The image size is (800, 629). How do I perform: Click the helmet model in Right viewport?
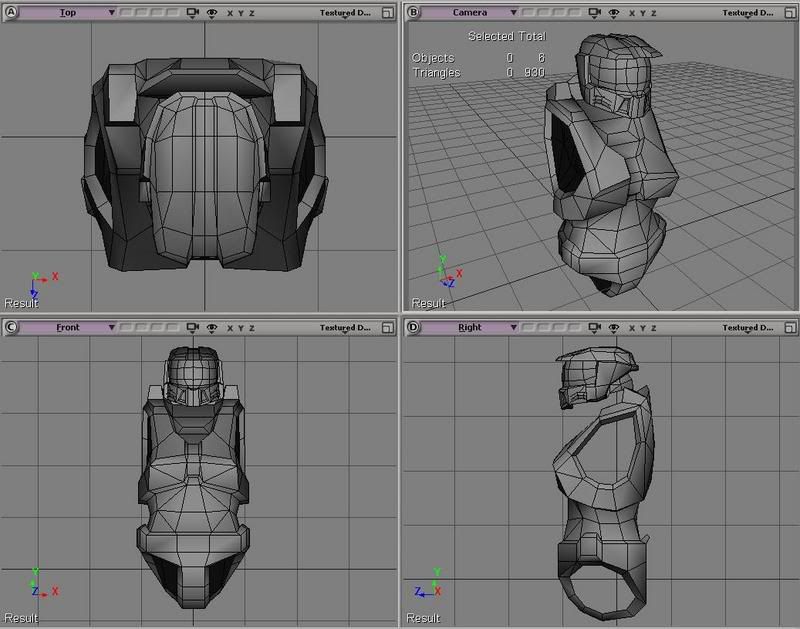[597, 376]
